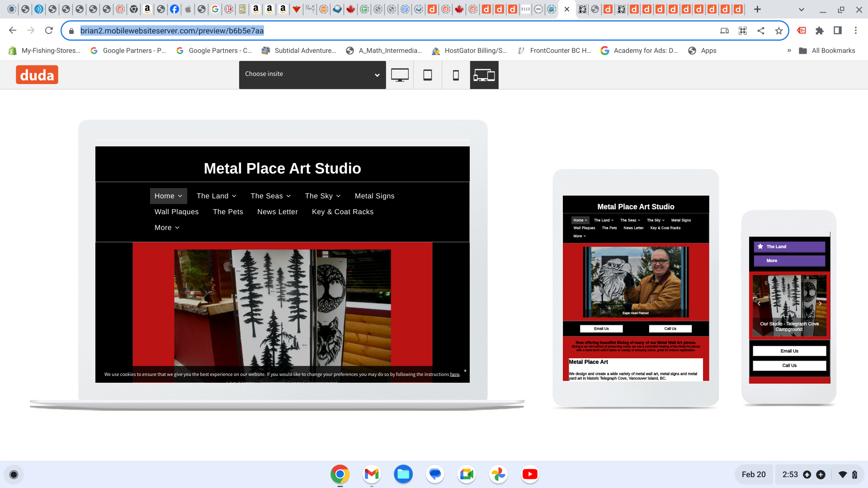Open a new tab with plus button
This screenshot has height=488, width=868.
(758, 9)
